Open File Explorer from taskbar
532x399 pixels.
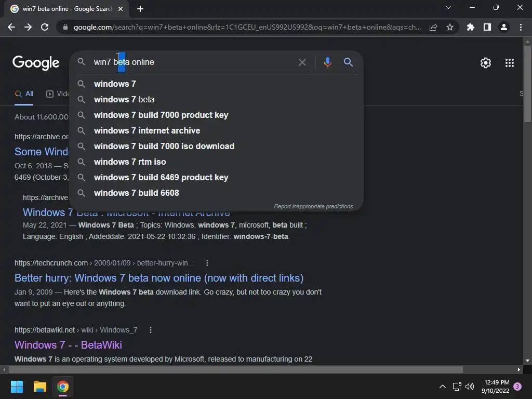click(x=39, y=387)
